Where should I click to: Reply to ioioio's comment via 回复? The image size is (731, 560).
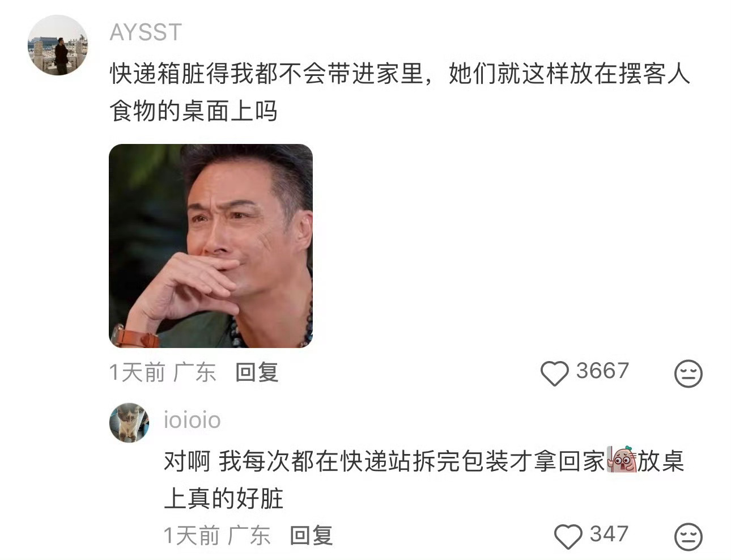point(311,536)
